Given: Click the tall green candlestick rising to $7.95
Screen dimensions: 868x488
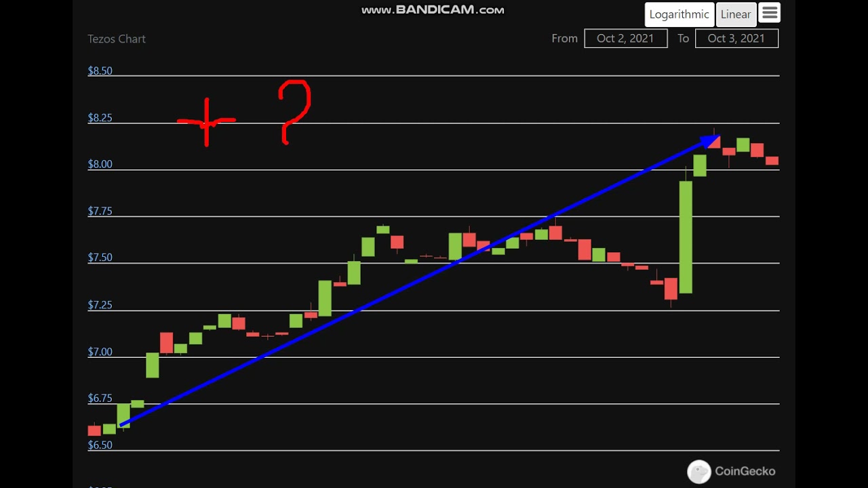Looking at the screenshot, I should tap(686, 237).
